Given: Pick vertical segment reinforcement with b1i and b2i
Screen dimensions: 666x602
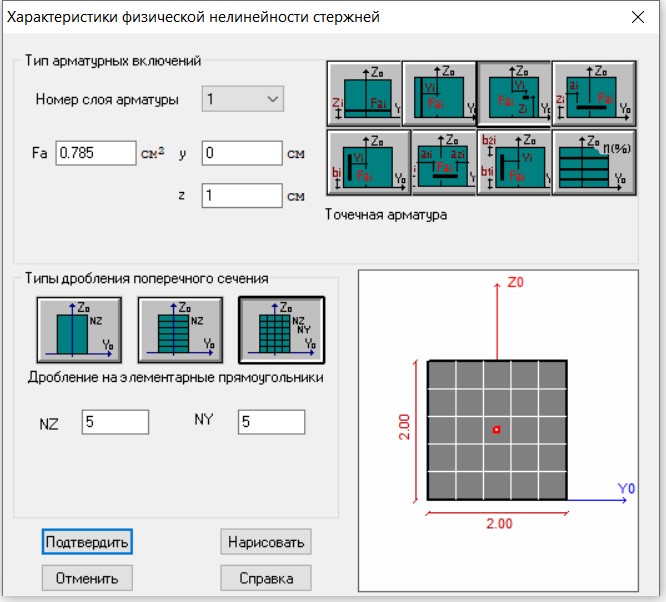Looking at the screenshot, I should (x=514, y=164).
